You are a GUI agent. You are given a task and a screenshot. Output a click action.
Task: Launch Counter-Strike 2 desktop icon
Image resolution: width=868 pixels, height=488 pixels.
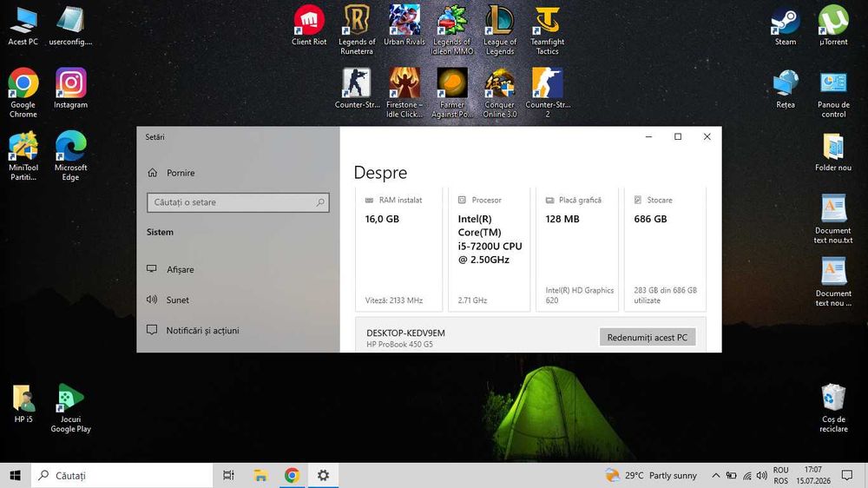[548, 93]
